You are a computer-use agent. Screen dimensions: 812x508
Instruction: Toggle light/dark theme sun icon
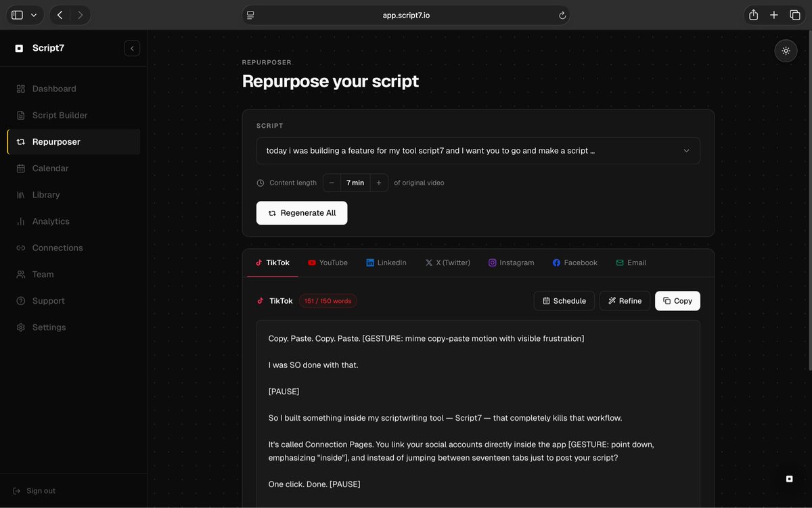coord(786,51)
